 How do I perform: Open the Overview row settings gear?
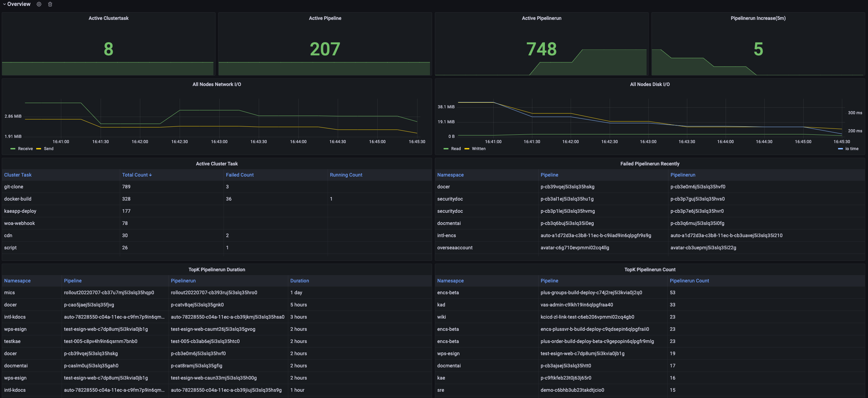(39, 4)
